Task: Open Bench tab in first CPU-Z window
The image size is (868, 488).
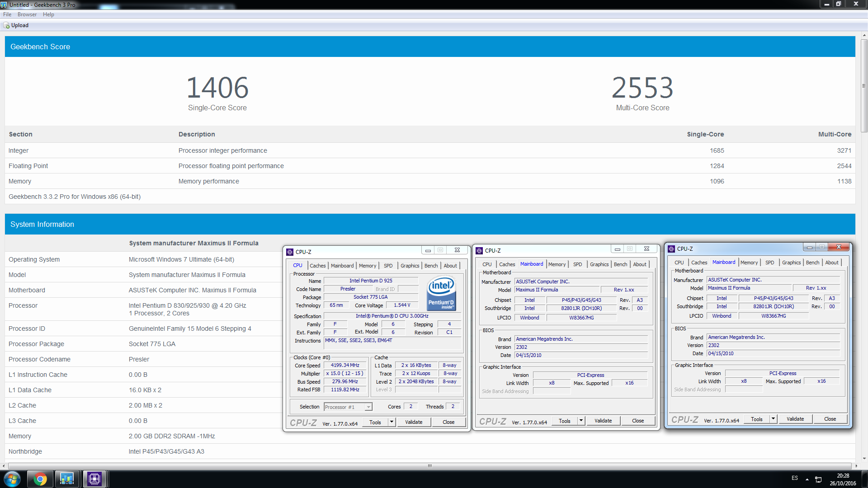Action: coord(431,266)
